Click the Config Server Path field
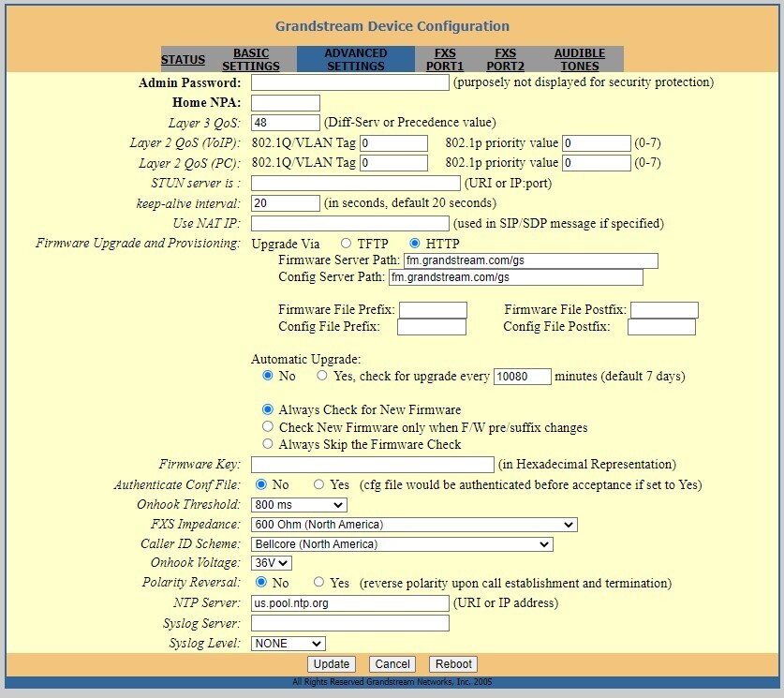Image resolution: width=784 pixels, height=698 pixels. 516,277
